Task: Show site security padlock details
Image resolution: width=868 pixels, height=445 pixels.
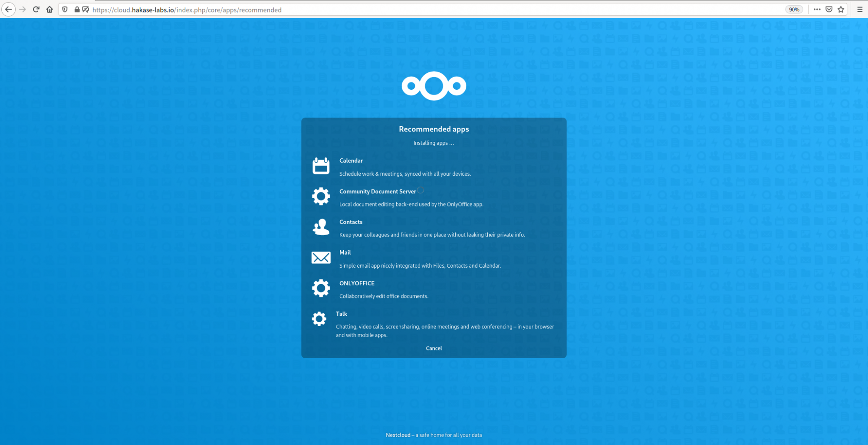Action: pyautogui.click(x=77, y=10)
